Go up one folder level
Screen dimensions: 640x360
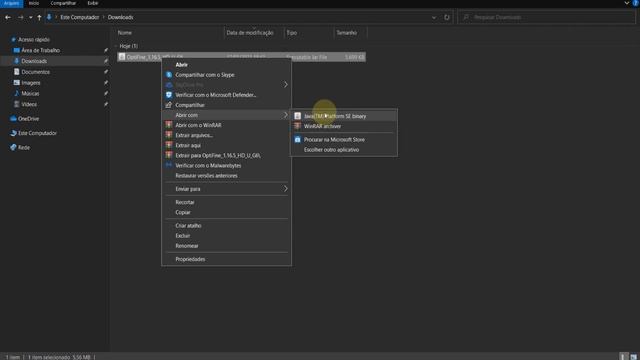coord(39,18)
